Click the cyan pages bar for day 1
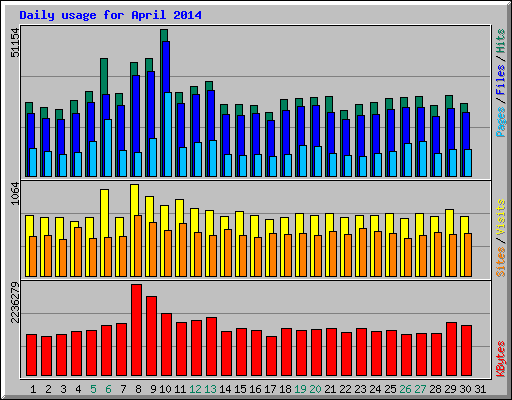 coord(33,162)
